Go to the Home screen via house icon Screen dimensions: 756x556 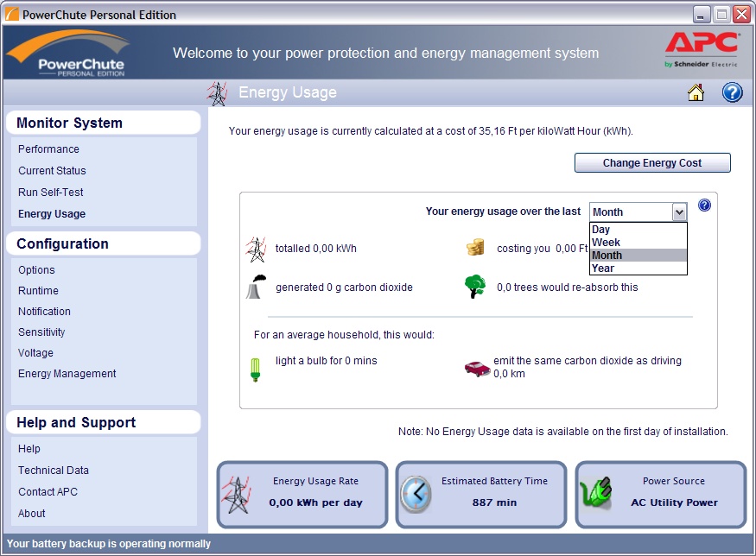(696, 92)
